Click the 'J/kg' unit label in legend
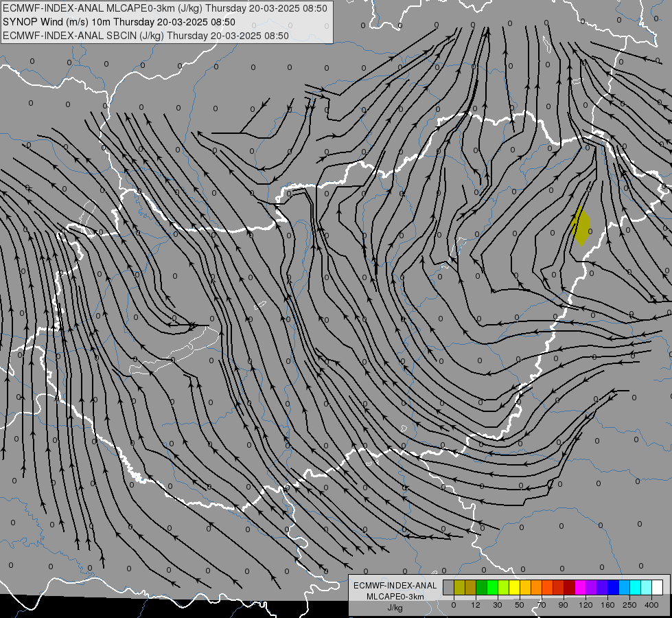672x618 pixels. point(395,608)
